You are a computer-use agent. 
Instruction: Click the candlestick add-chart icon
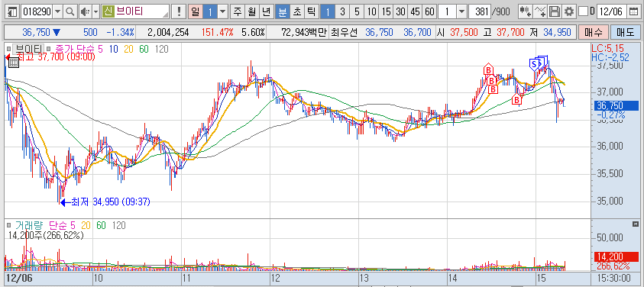point(525,11)
